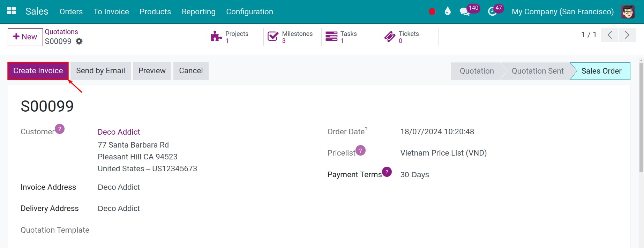
Task: Click the vertical scrollbar thumb
Action: [641, 118]
